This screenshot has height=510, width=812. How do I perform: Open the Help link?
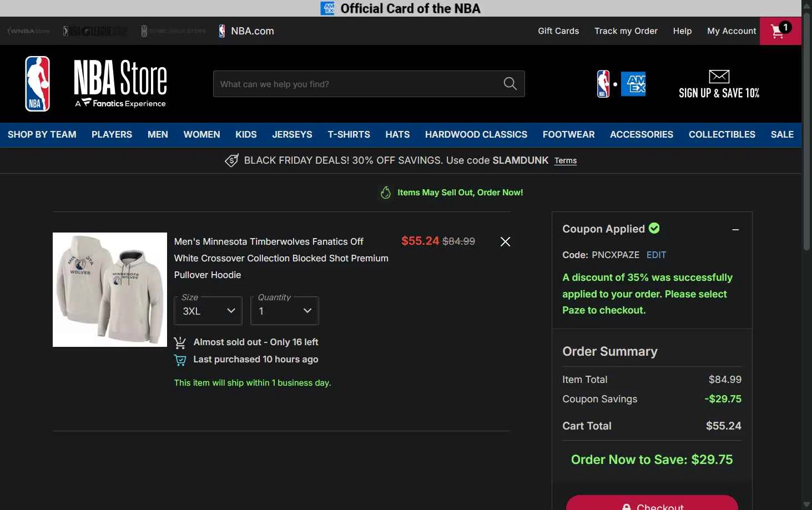tap(682, 31)
